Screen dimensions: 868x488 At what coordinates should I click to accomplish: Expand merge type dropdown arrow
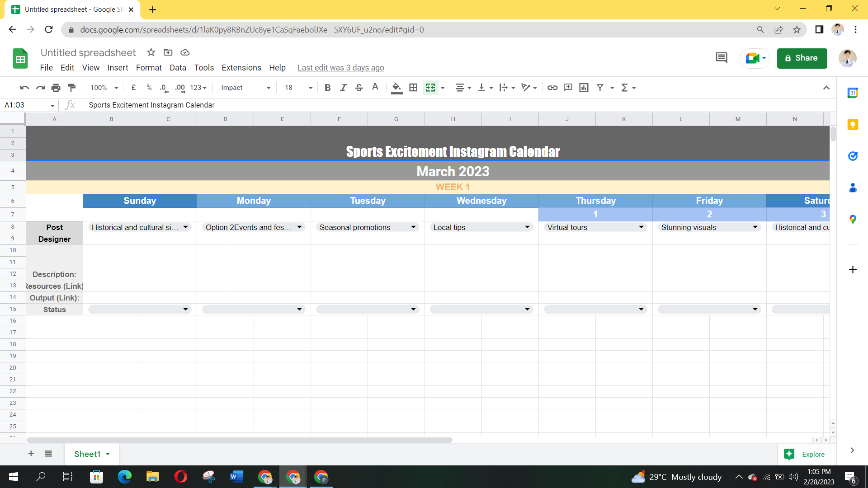[443, 88]
